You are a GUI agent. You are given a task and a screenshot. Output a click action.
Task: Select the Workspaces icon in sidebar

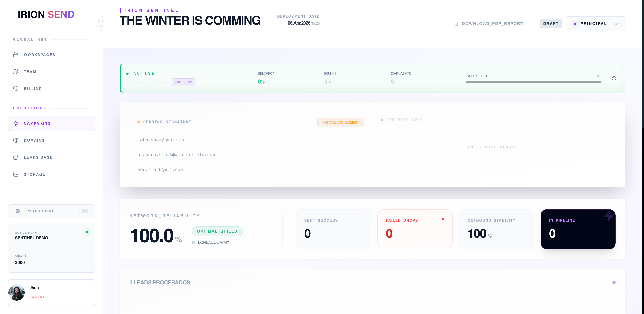pyautogui.click(x=16, y=55)
